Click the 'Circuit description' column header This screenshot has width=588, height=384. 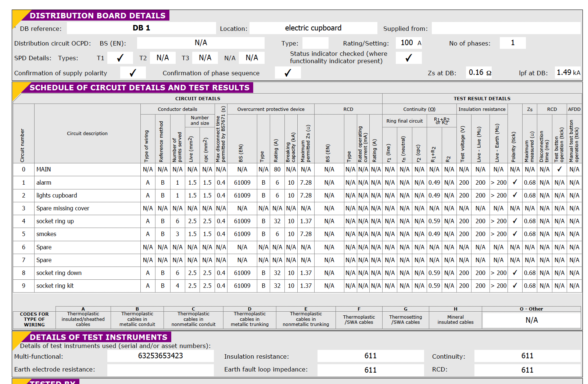coord(87,133)
